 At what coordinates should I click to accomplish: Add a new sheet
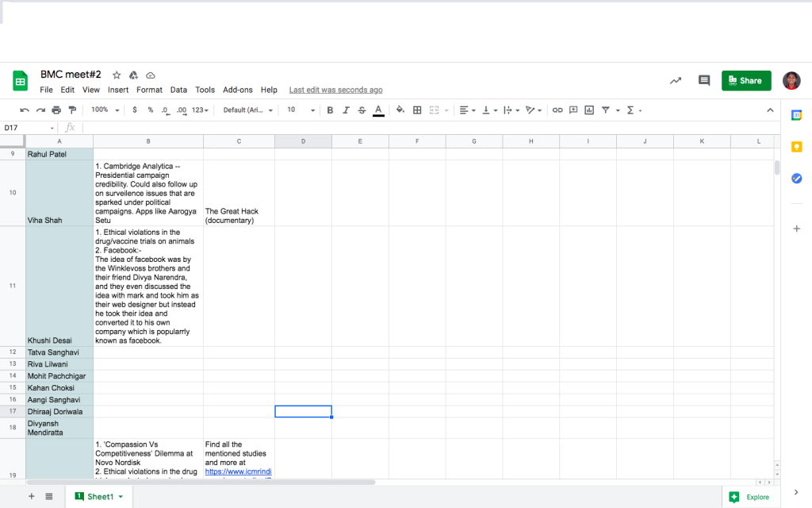pos(32,497)
